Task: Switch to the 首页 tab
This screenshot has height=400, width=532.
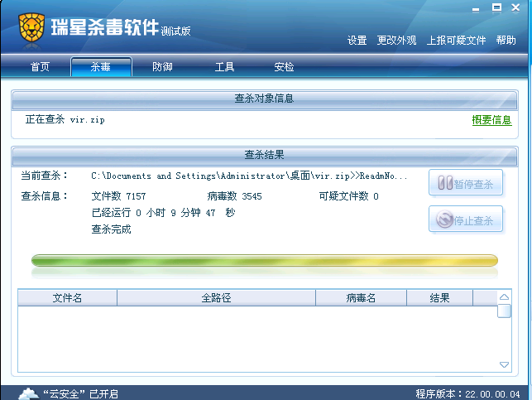Action: pos(40,66)
